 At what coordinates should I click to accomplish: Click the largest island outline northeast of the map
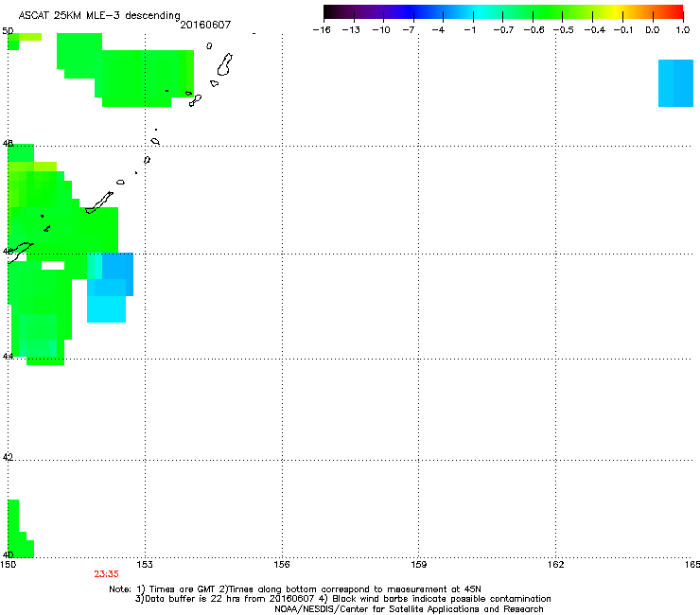point(225,64)
